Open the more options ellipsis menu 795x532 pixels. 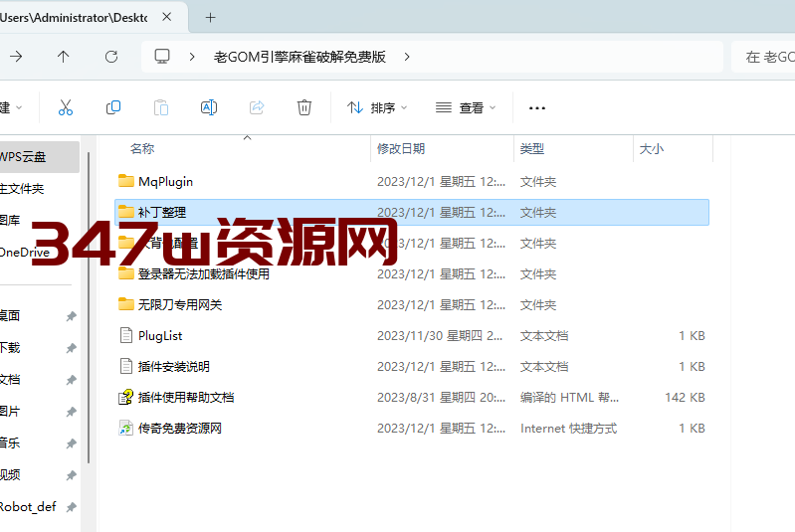click(x=537, y=108)
